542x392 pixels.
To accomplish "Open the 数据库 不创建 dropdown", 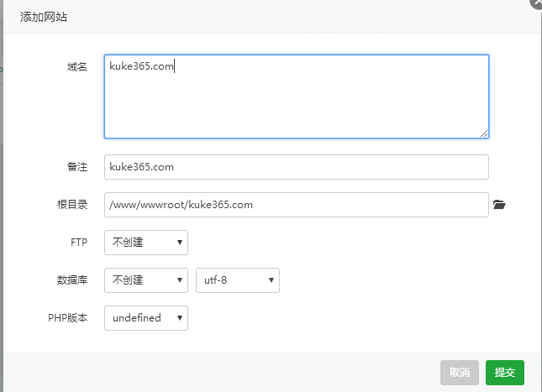I will (x=145, y=280).
